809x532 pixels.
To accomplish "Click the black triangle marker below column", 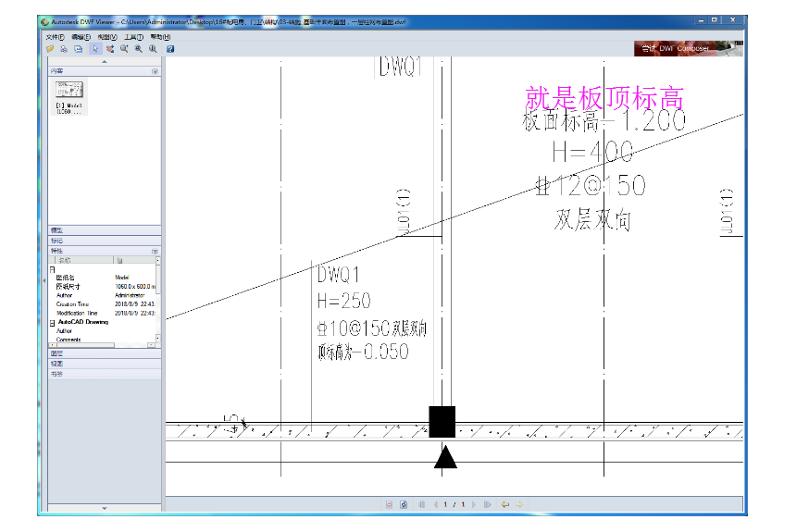I will pos(445,457).
